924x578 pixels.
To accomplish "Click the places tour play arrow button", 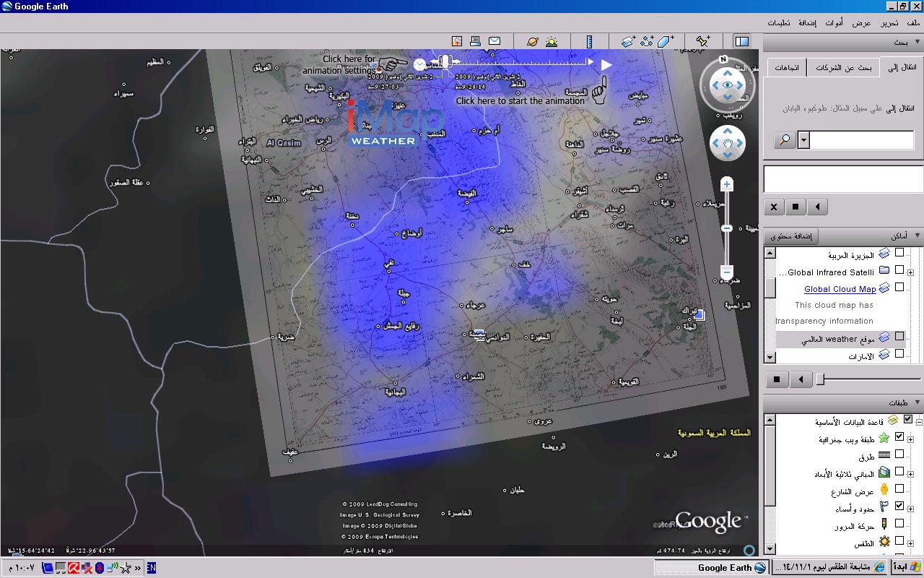I will [x=801, y=379].
